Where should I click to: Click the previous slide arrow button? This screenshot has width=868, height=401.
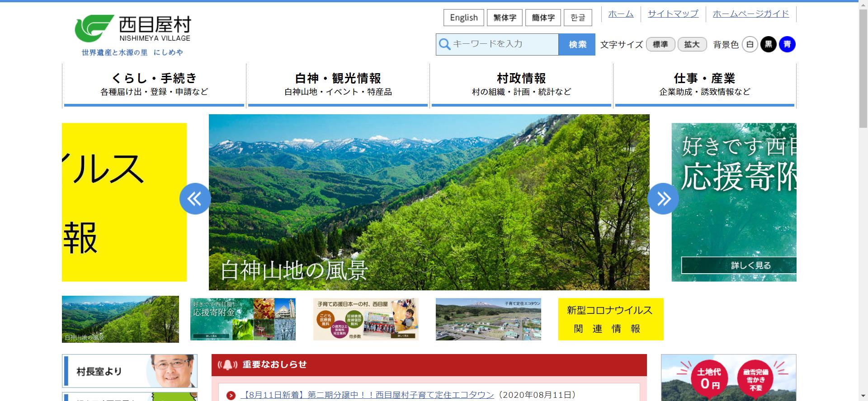195,199
